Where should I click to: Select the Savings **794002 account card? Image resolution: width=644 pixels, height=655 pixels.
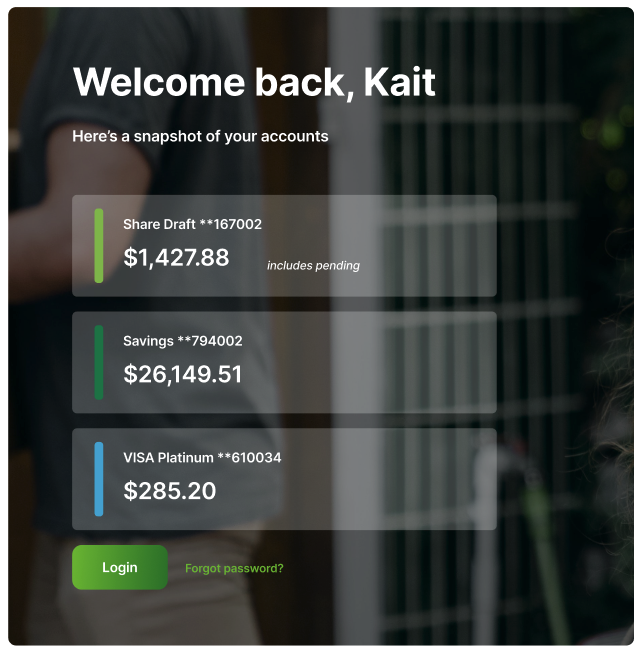click(284, 362)
